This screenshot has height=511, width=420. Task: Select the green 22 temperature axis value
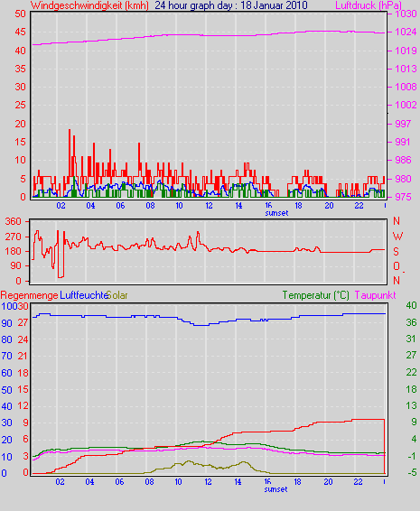411,372
